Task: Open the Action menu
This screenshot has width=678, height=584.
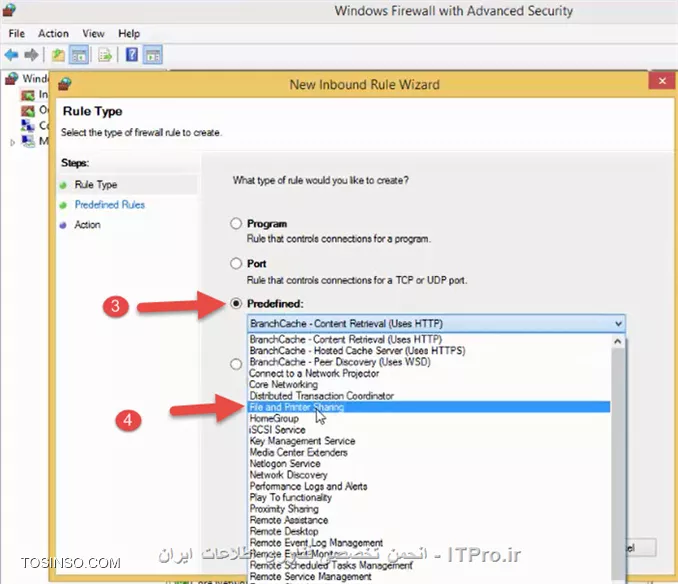Action: point(53,33)
